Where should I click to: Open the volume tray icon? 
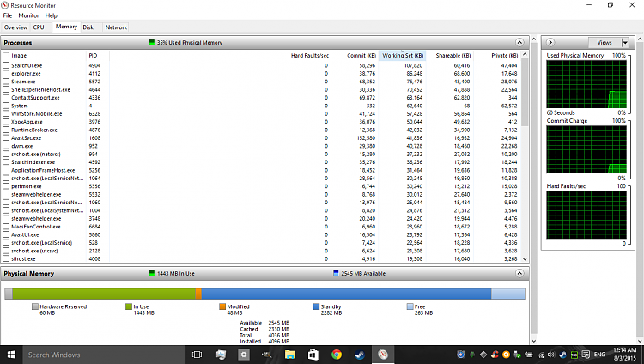coord(551,355)
